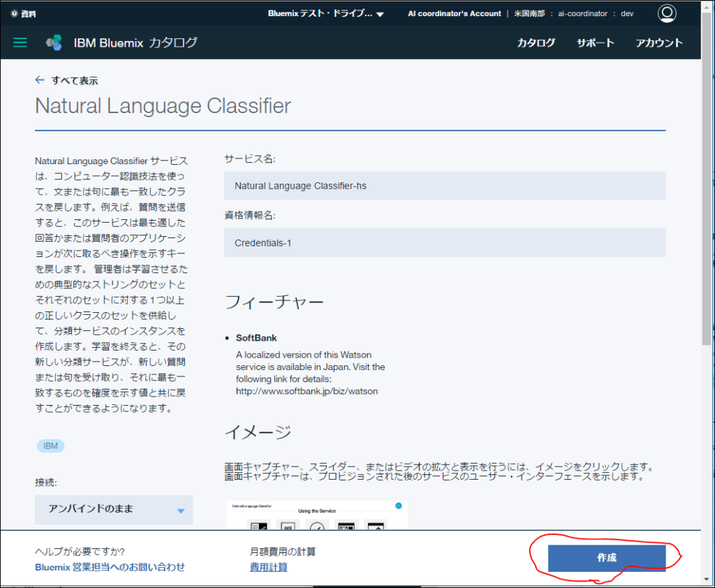The image size is (715, 588).
Task: Click the ai-coordinator organization label
Action: coord(582,14)
